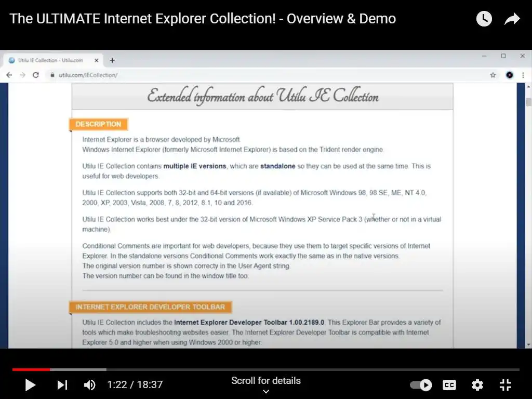
Task: Seek on the red progress bar
Action: point(31,369)
